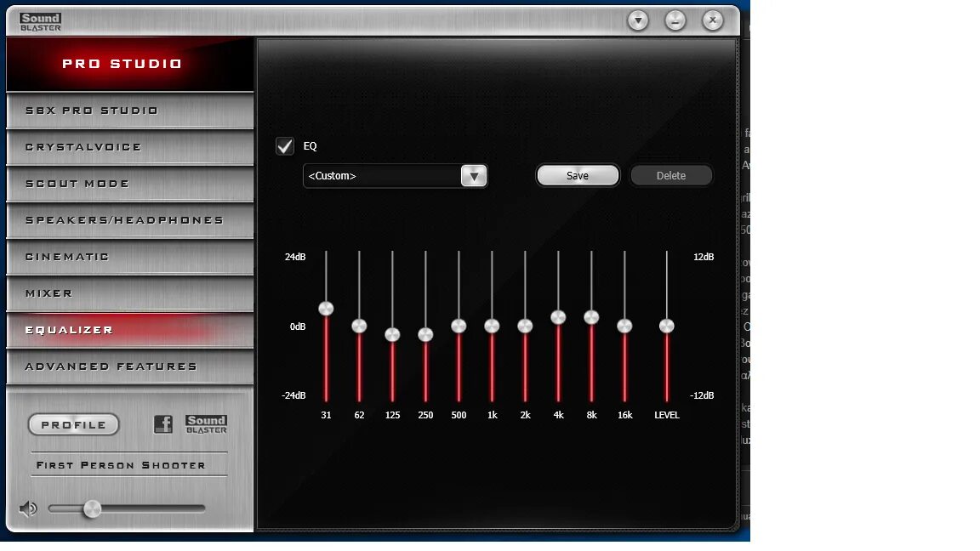
Task: Switch to the Mixer section
Action: [x=130, y=293]
